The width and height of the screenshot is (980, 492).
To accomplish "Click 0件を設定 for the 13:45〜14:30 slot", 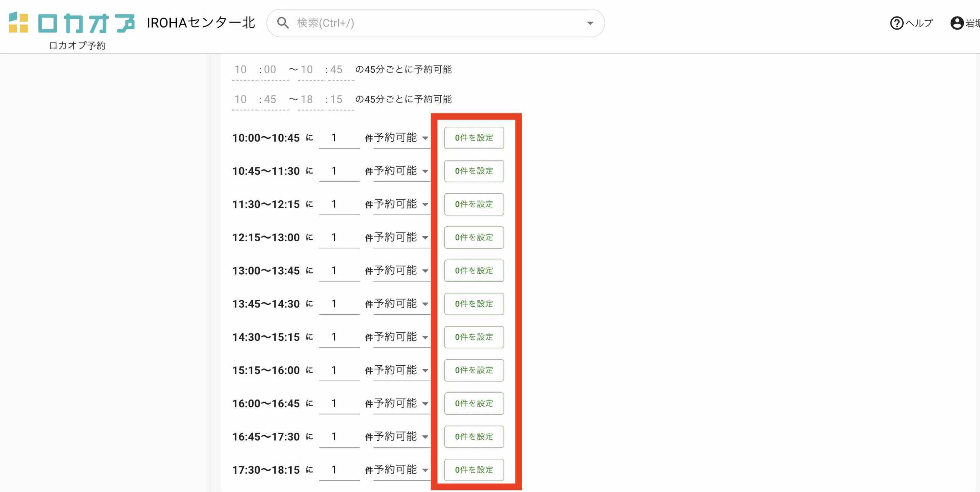I will coord(474,304).
